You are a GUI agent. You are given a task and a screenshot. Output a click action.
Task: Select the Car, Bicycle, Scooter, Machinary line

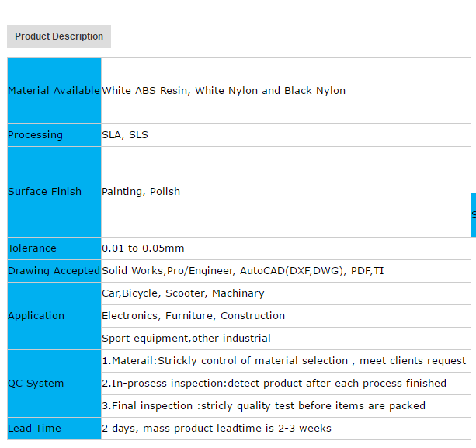point(183,293)
